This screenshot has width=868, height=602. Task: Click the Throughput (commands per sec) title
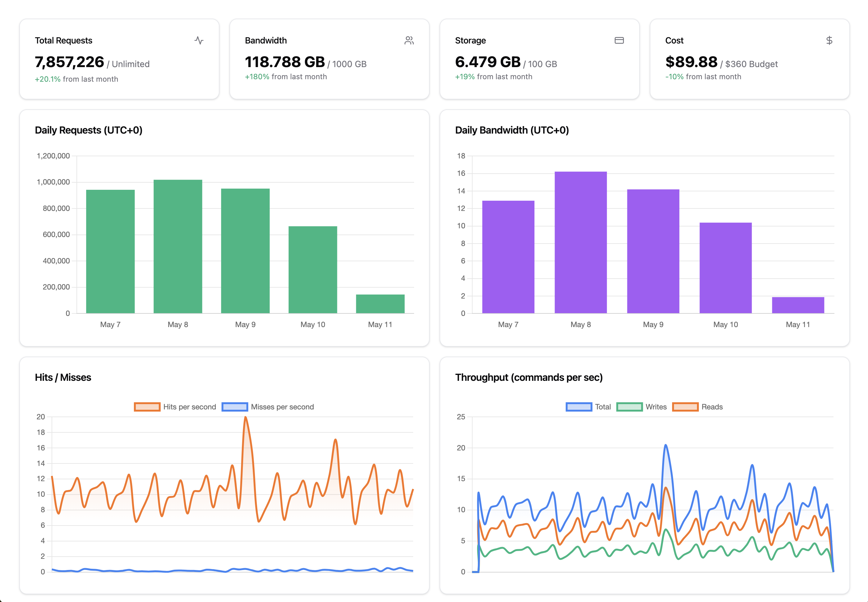(528, 378)
